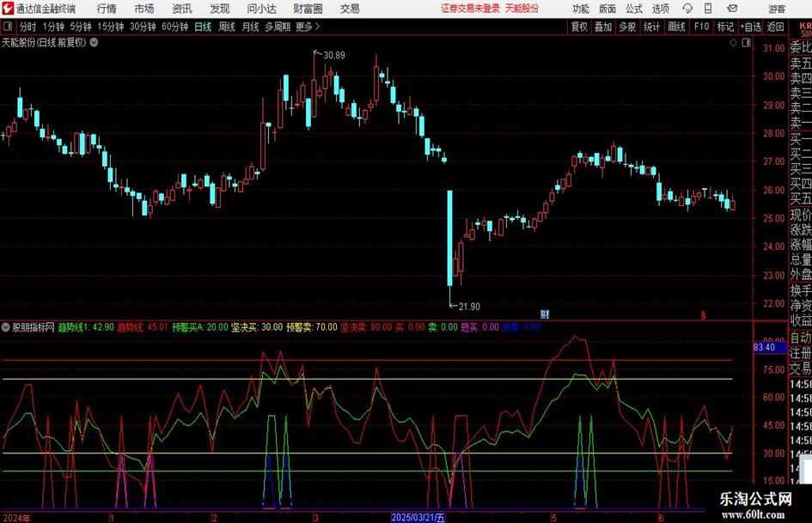The width and height of the screenshot is (812, 523).
Task: Click the 2024年 time axis label
Action: [16, 518]
